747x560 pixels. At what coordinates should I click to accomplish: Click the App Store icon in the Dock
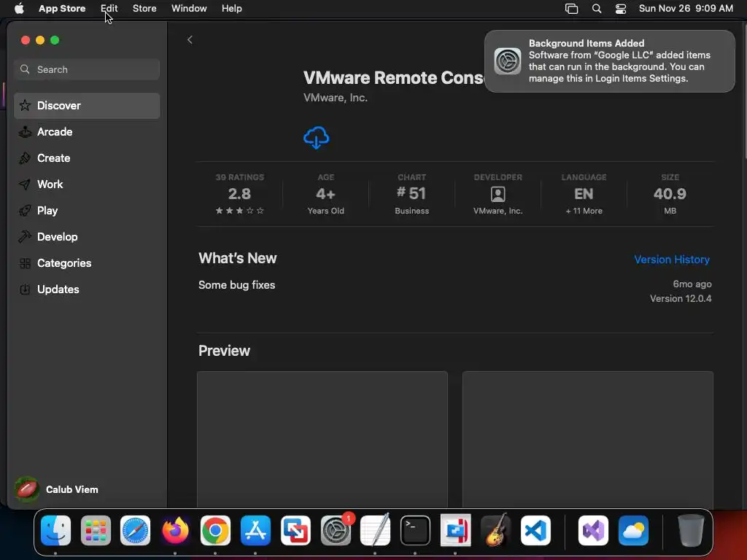[255, 531]
